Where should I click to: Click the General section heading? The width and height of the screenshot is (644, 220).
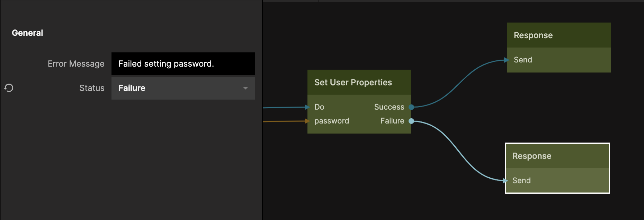tap(27, 33)
